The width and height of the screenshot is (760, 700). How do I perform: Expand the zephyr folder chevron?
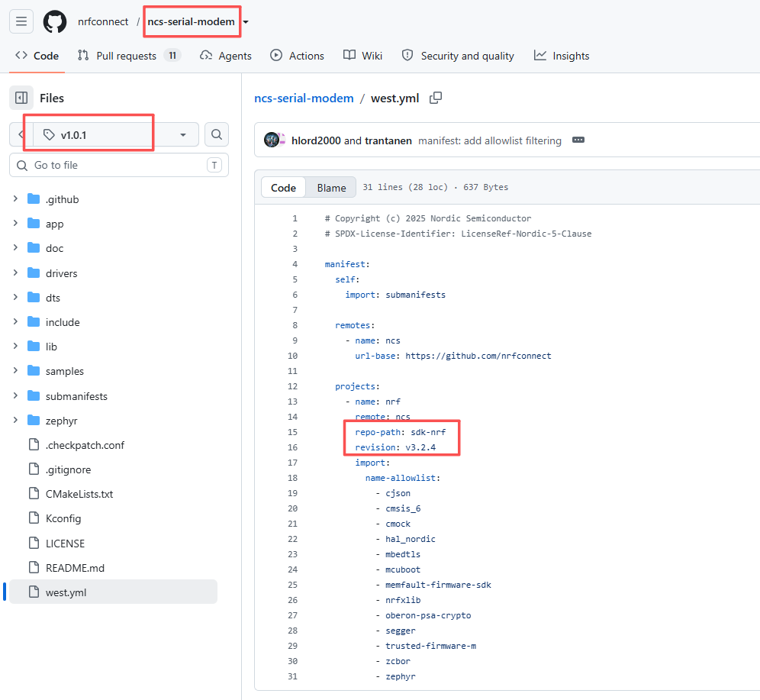click(x=15, y=420)
